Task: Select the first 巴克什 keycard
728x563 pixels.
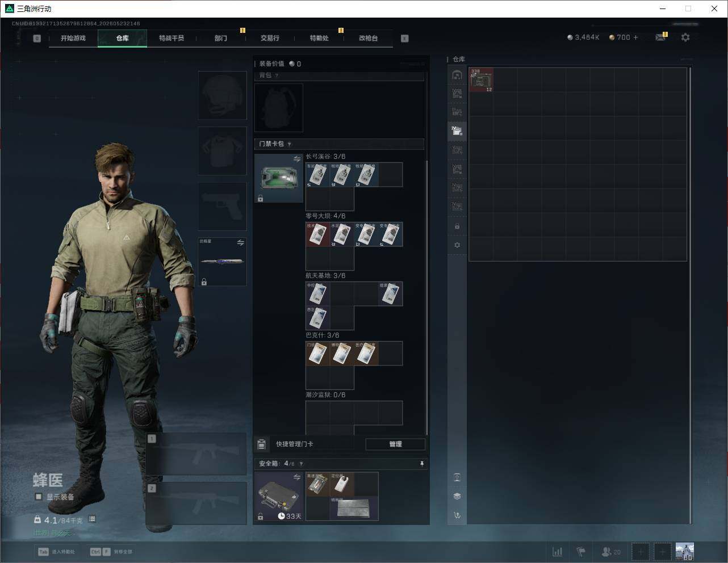Action: [318, 354]
